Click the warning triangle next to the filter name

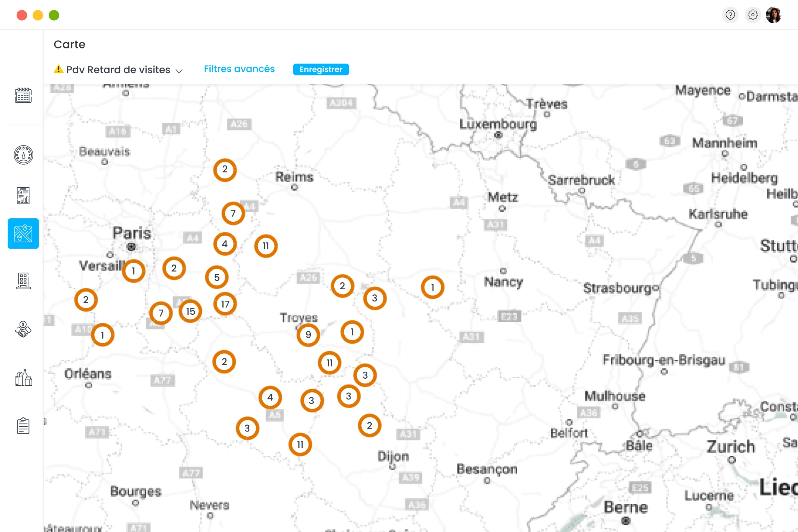[58, 69]
